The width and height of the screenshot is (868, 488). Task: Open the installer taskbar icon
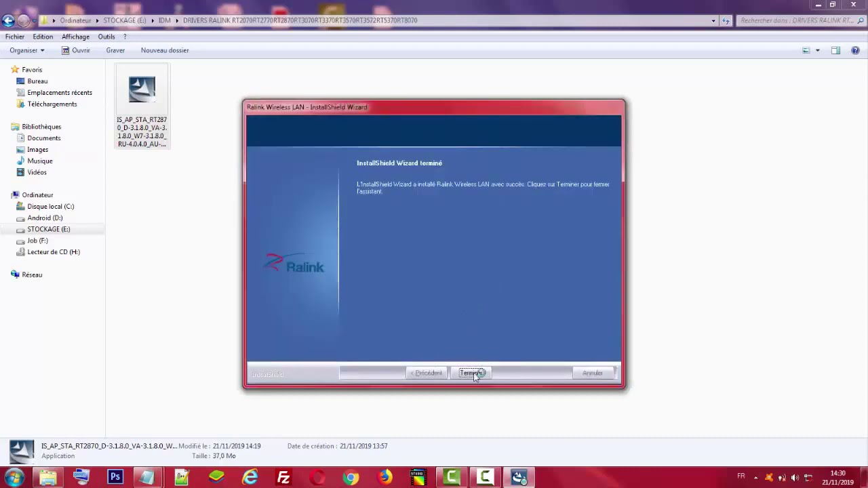pos(519,477)
